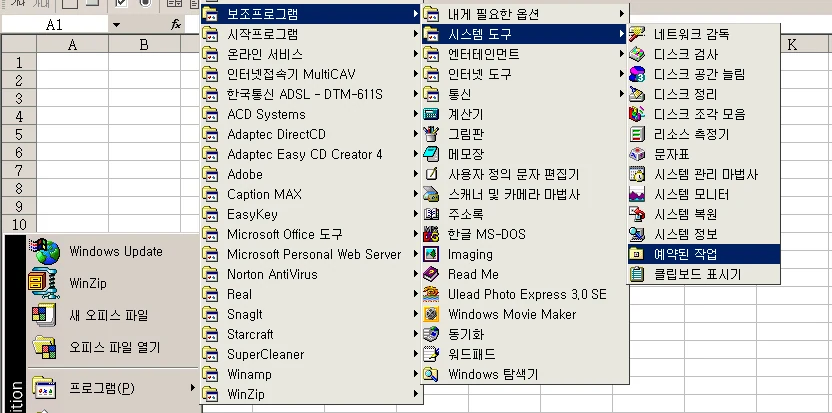Screen dimensions: 832x413
Task: Open Adobe program group
Action: tap(311, 175)
